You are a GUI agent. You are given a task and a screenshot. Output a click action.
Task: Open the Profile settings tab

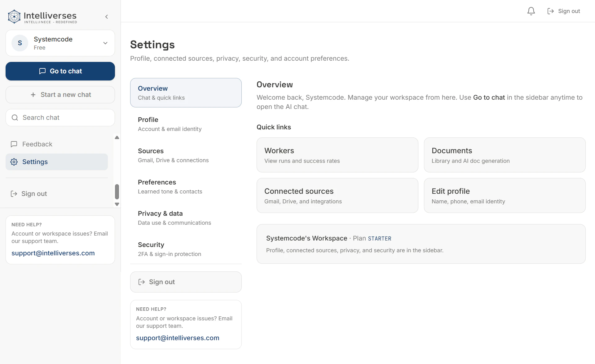click(186, 124)
